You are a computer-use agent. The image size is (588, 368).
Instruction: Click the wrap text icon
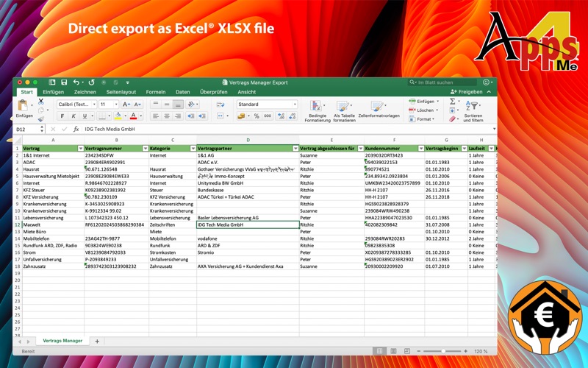pyautogui.click(x=220, y=105)
